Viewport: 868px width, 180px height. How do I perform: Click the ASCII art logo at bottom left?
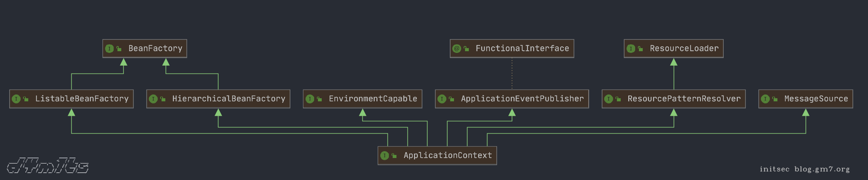pyautogui.click(x=48, y=166)
